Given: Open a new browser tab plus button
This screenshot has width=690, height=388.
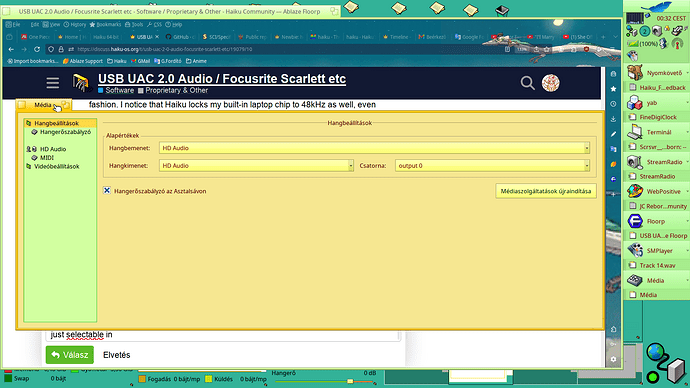Looking at the screenshot, I should (603, 37).
